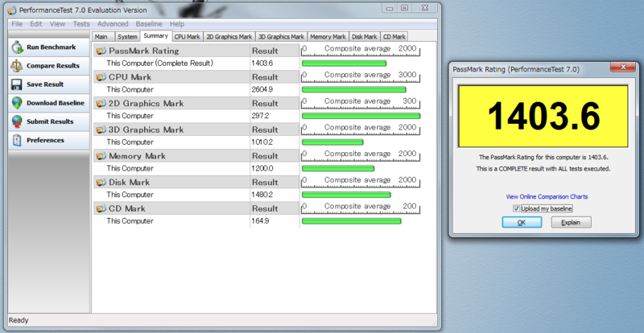Click the 3D Graphics Mark green result bar
This screenshot has height=333, width=644.
[x=332, y=142]
